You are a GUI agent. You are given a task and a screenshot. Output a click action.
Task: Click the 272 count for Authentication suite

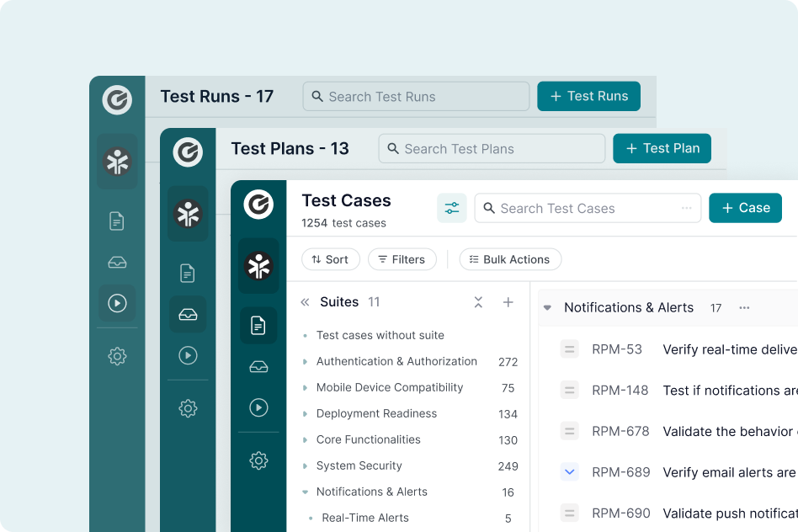coord(508,362)
